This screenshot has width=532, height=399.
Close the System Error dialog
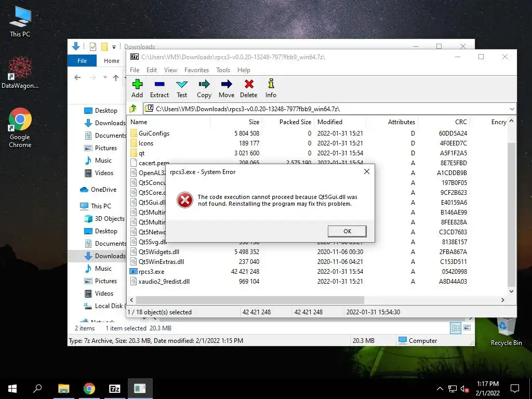tap(367, 171)
